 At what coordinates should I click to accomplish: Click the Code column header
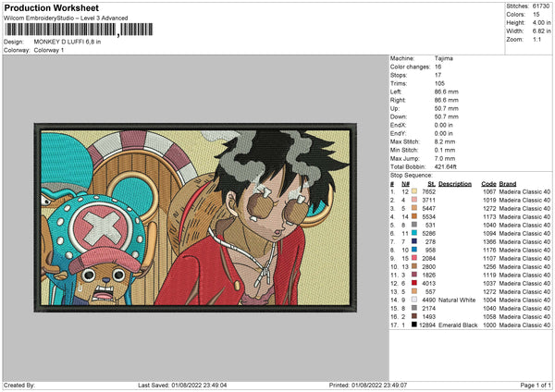click(488, 184)
